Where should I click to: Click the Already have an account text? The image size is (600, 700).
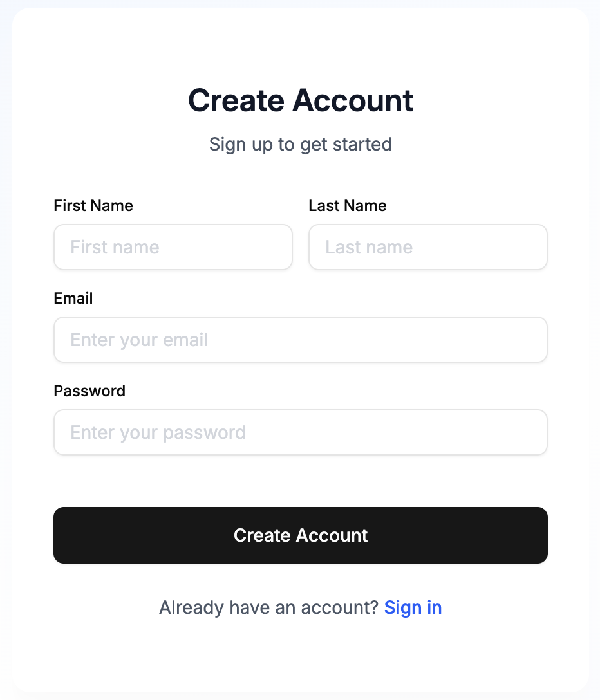[267, 607]
